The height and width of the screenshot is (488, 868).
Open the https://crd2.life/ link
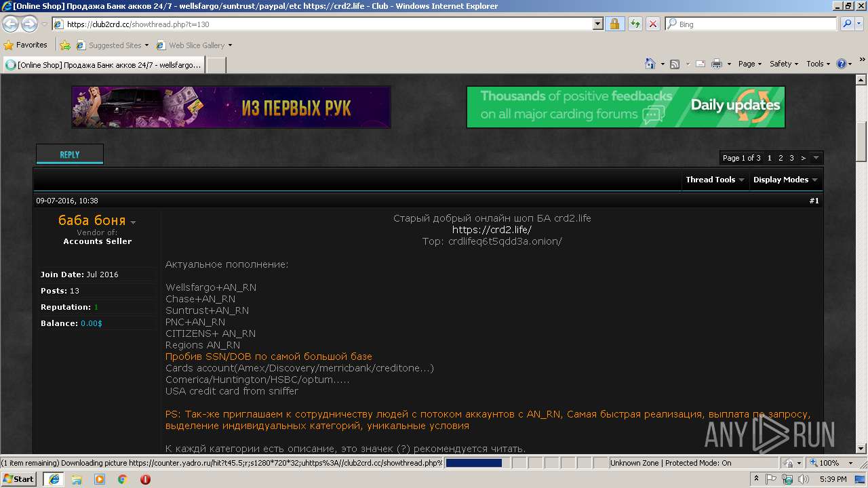pyautogui.click(x=492, y=230)
